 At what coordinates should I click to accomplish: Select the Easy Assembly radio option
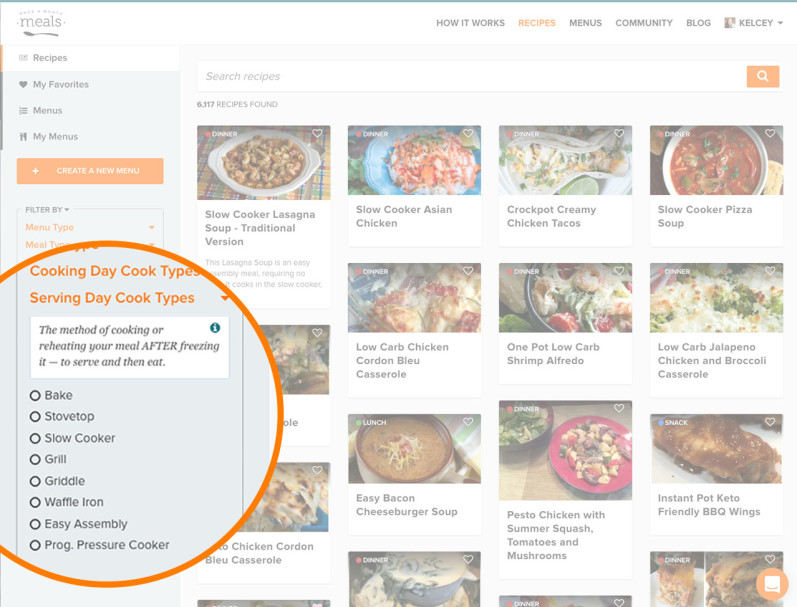coord(35,524)
